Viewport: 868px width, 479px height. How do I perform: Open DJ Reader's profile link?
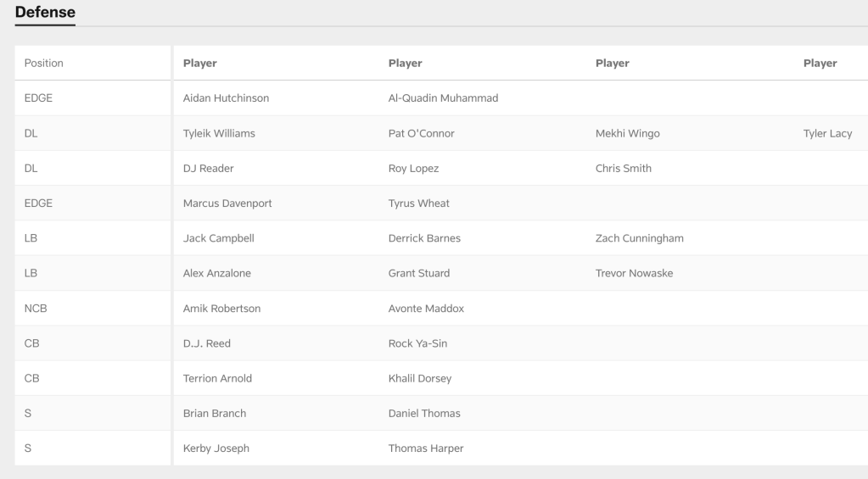[209, 168]
